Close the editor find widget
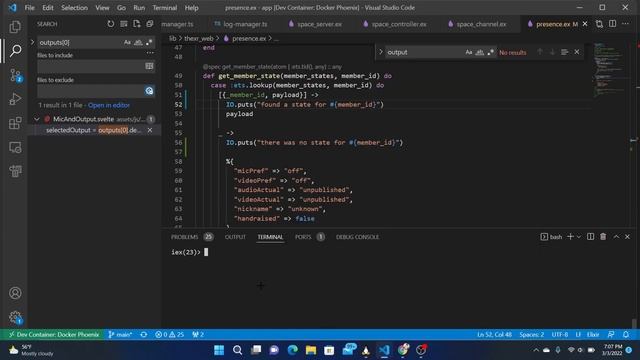640x360 pixels. pos(577,52)
